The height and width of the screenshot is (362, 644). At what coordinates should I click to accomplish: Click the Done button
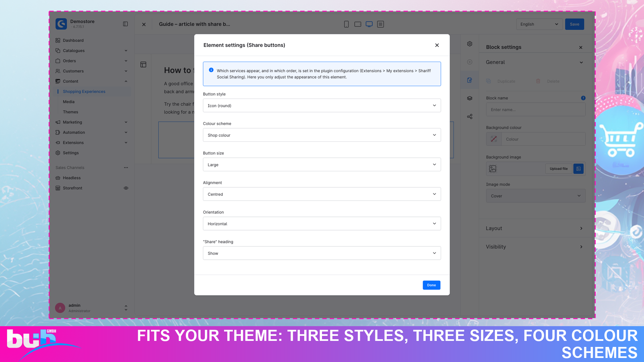click(x=431, y=285)
